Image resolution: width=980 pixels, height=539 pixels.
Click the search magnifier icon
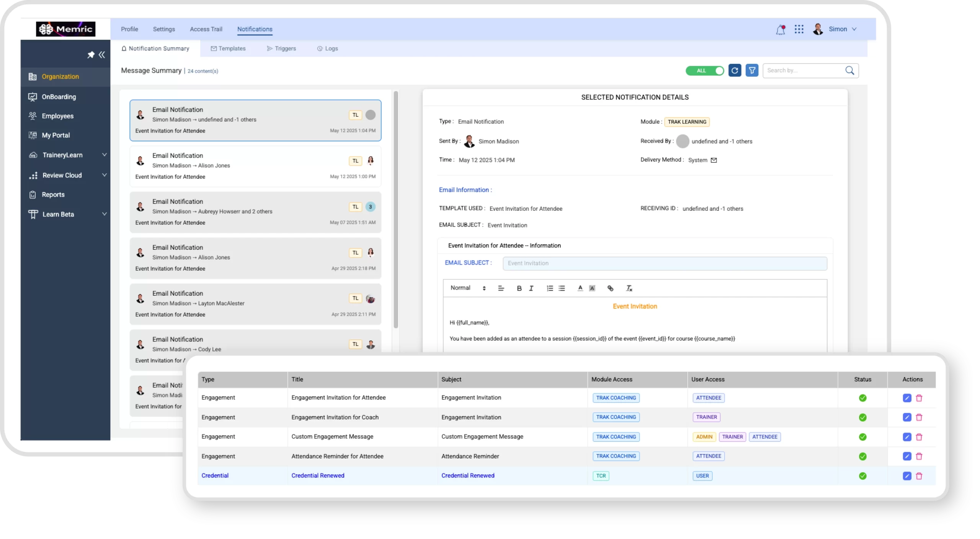pyautogui.click(x=849, y=70)
